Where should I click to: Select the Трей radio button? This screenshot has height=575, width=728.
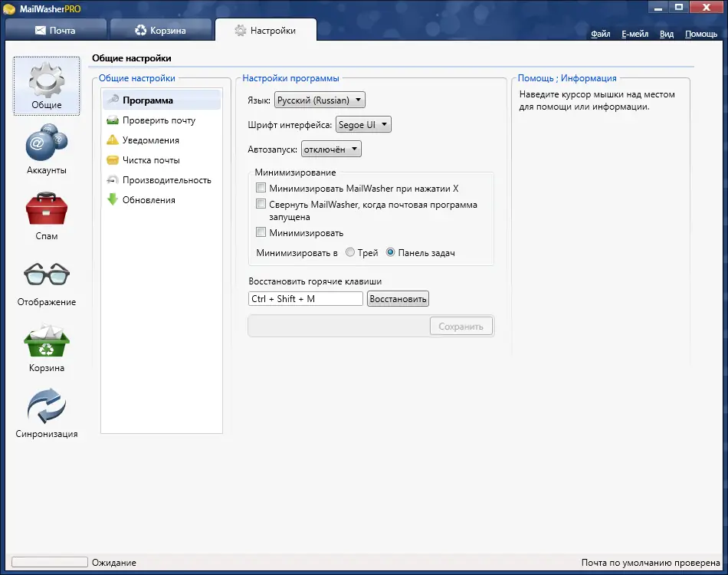[350, 252]
